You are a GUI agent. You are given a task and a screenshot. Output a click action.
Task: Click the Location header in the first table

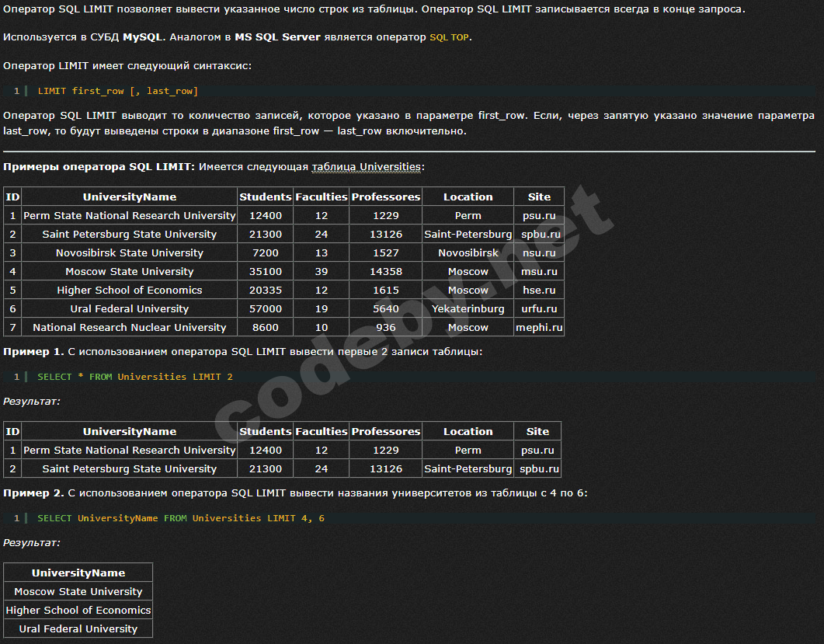tap(468, 197)
